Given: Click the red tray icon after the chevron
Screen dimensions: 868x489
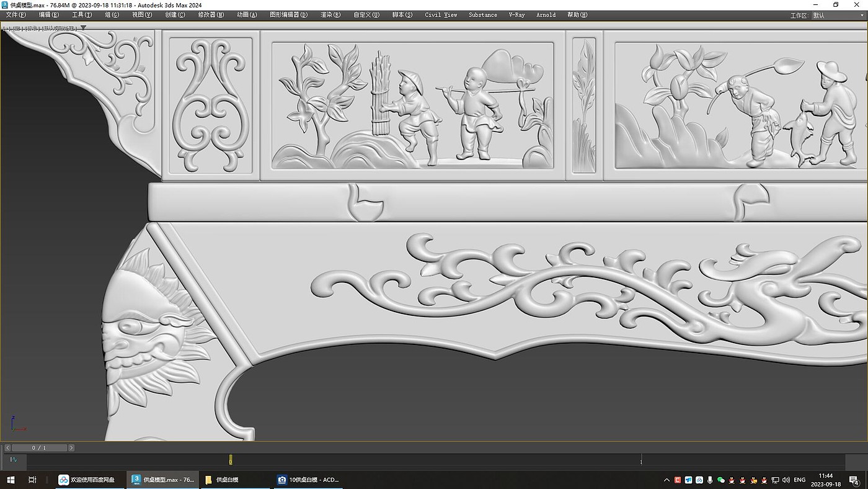Looking at the screenshot, I should 678,480.
